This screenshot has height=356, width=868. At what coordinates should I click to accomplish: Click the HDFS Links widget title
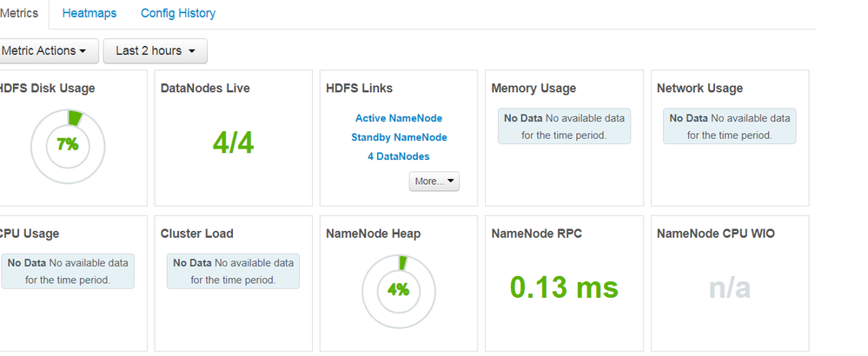click(x=359, y=89)
